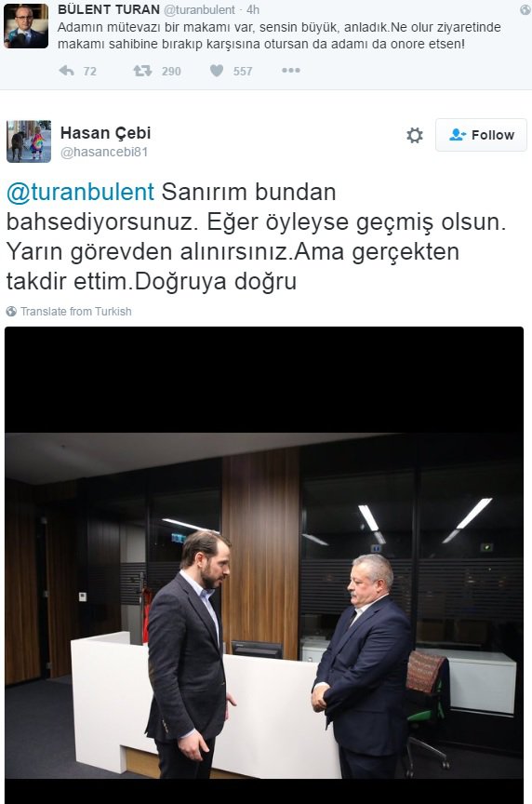Open the attached photo of two men
Viewport: 532px width, 804px height.
tap(264, 565)
